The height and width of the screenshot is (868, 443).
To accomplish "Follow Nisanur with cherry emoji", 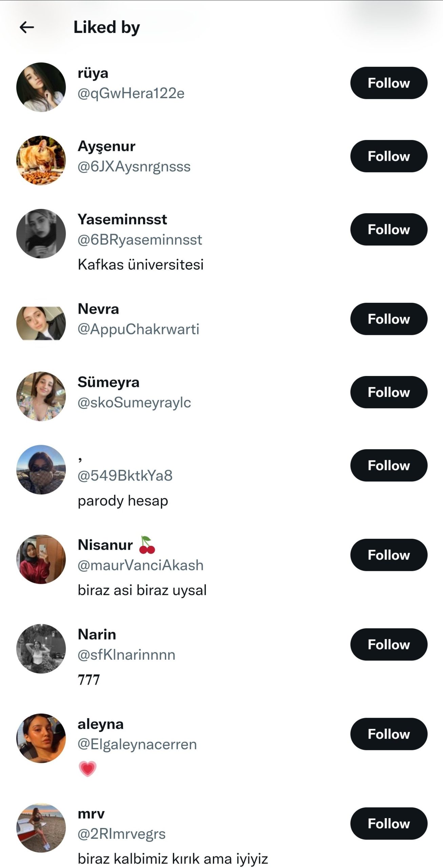I will coord(389,555).
